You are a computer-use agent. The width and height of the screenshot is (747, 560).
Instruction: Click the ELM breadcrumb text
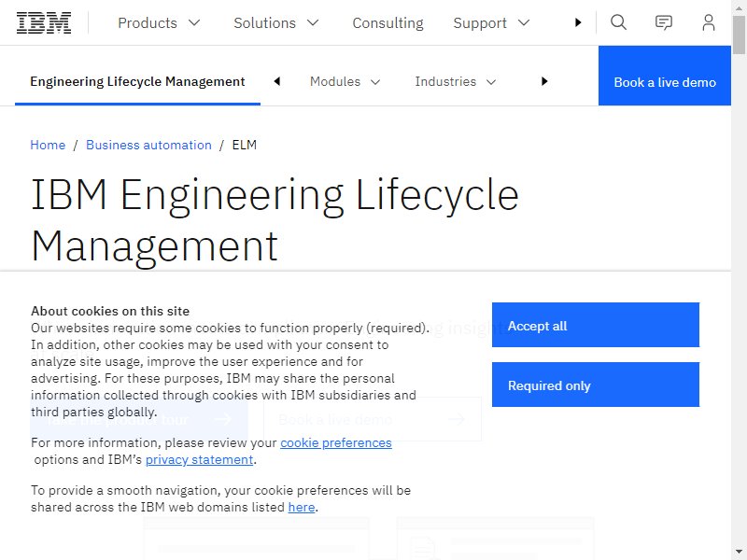tap(245, 145)
